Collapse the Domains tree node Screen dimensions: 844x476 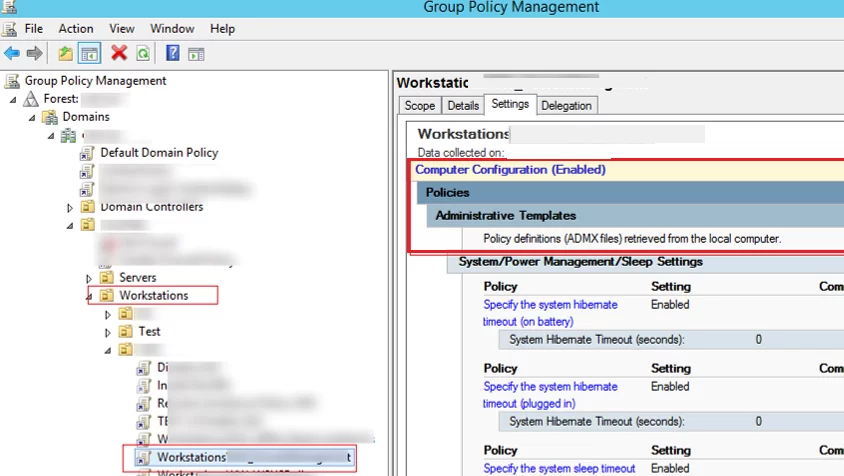[x=32, y=117]
